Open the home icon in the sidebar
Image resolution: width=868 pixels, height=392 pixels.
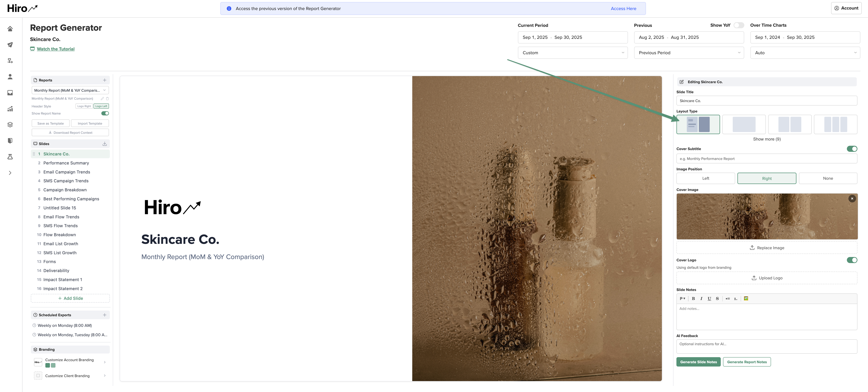click(10, 29)
